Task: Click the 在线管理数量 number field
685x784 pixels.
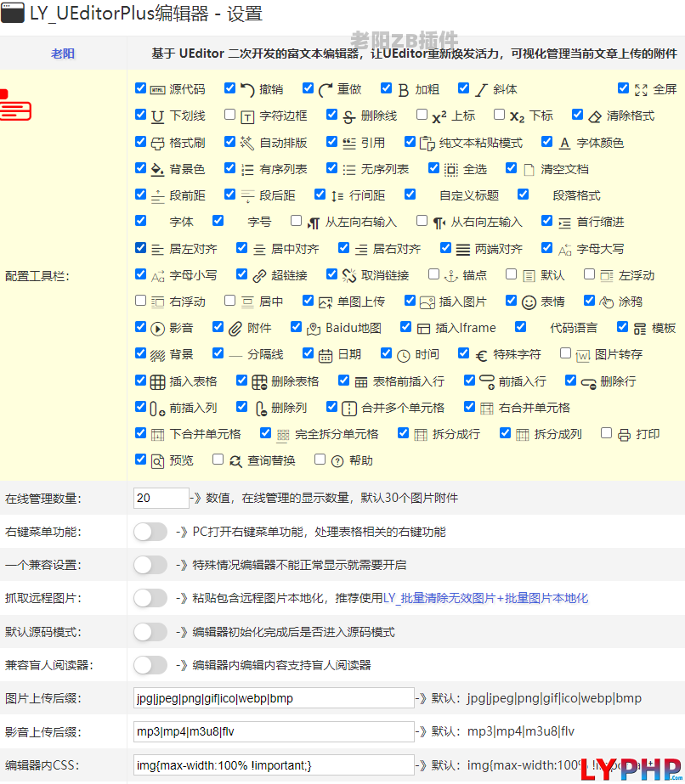Action: pos(161,498)
